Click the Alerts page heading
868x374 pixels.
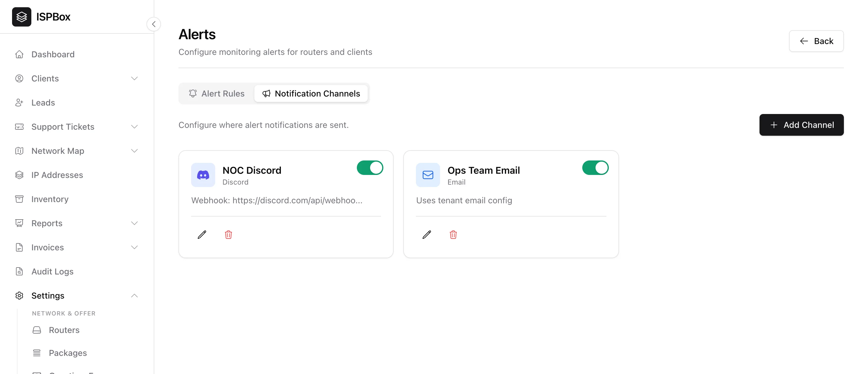pos(197,34)
